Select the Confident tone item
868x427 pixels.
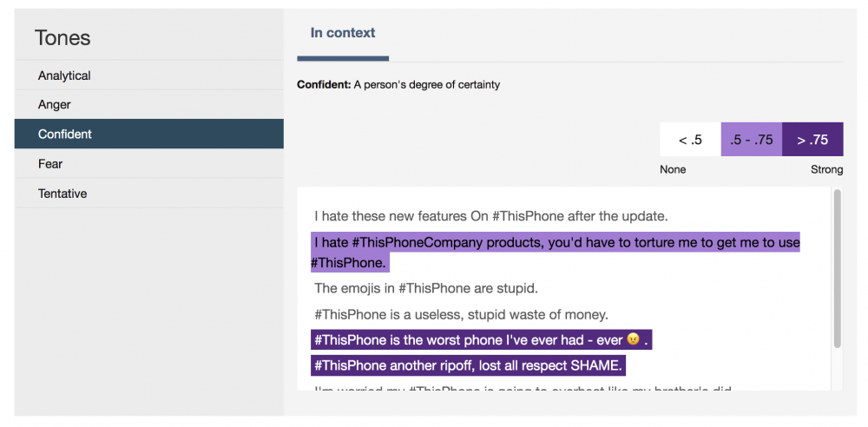point(149,134)
